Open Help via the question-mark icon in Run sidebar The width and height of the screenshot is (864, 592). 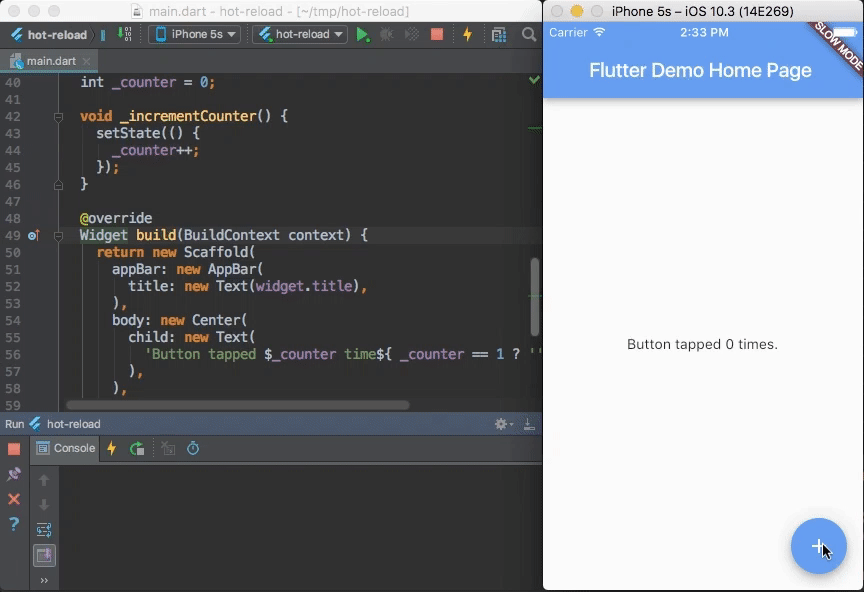pyautogui.click(x=13, y=524)
